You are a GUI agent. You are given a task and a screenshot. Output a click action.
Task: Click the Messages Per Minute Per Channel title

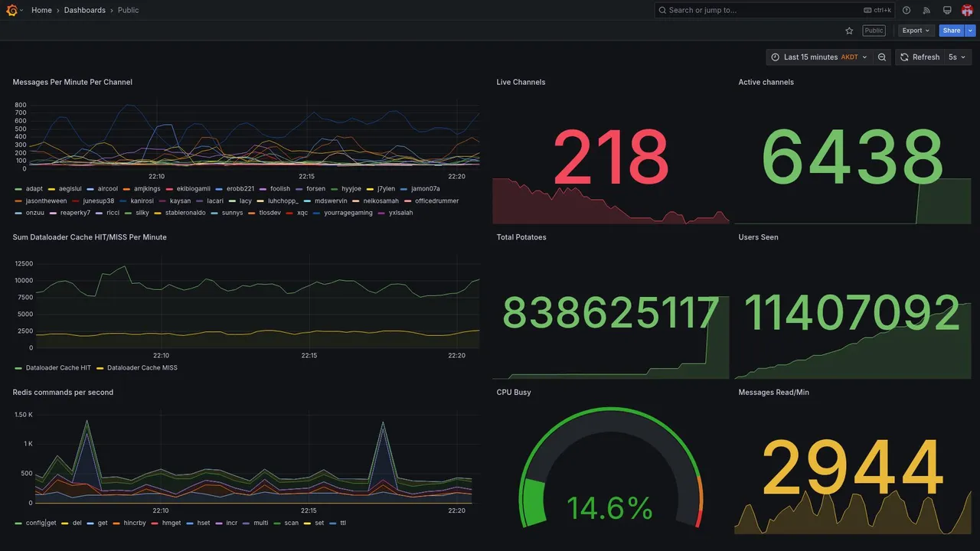(73, 82)
